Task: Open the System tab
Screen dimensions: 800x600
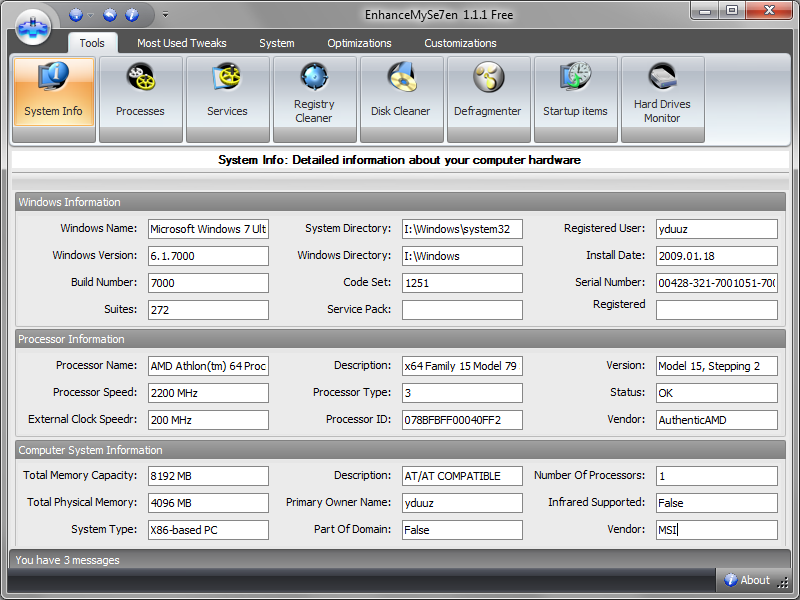Action: [x=277, y=43]
